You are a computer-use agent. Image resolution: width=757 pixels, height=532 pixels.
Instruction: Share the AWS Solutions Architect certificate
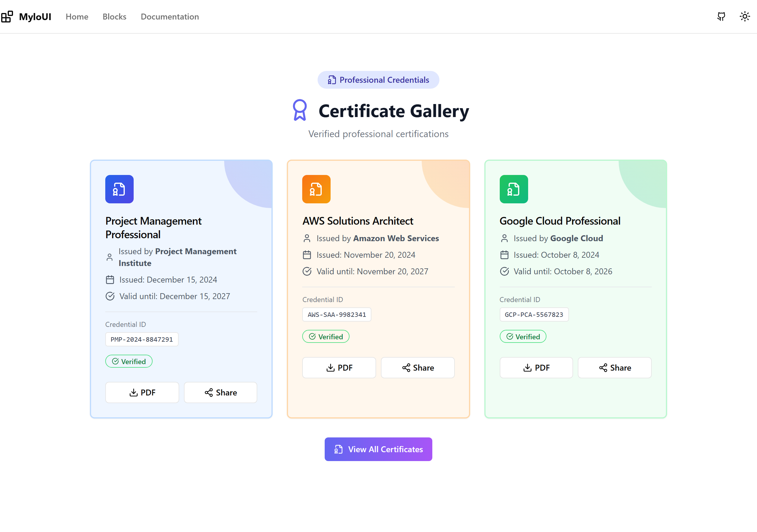coord(418,367)
